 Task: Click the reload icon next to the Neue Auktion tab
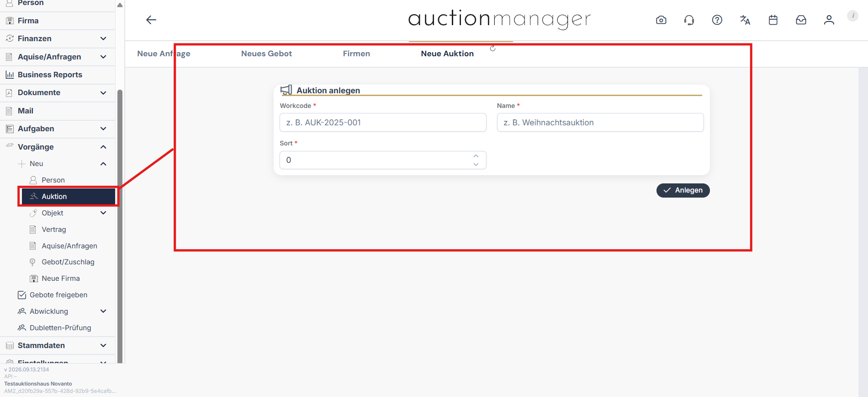click(492, 48)
